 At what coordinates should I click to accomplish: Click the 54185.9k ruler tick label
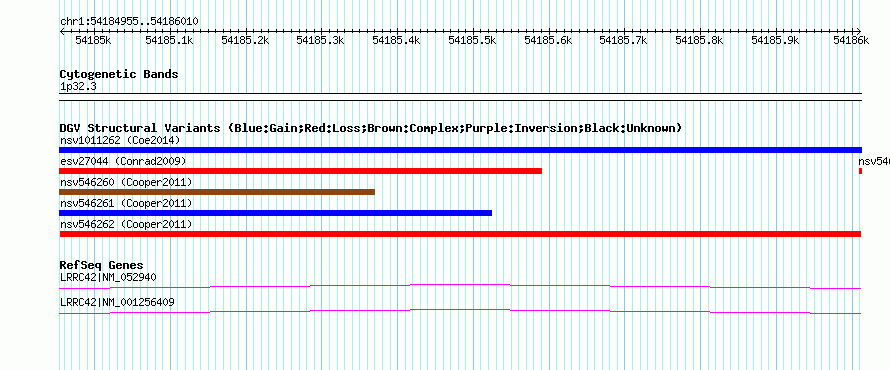pyautogui.click(x=775, y=40)
